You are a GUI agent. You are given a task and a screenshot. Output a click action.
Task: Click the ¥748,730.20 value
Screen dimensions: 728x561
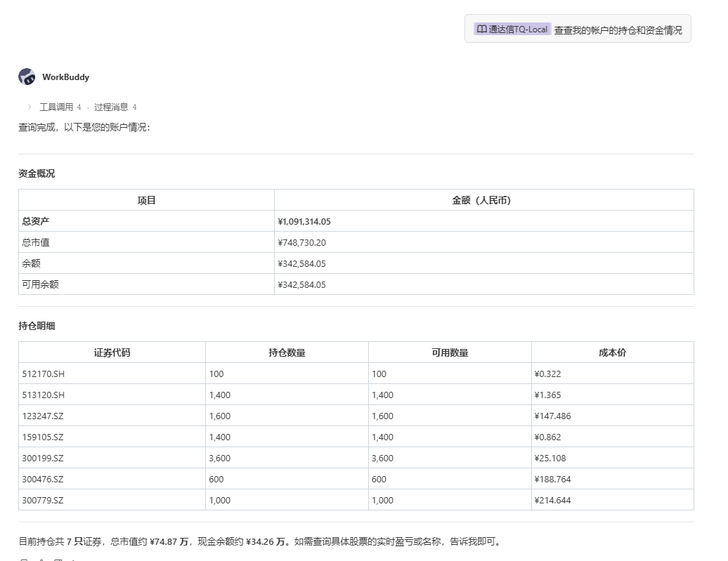click(301, 243)
